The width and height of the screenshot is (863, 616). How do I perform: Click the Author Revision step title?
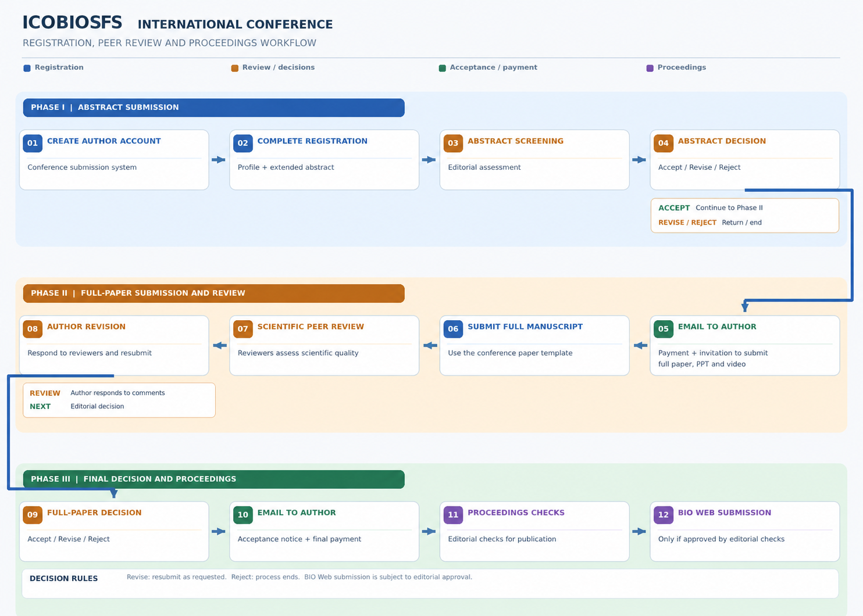click(x=86, y=327)
